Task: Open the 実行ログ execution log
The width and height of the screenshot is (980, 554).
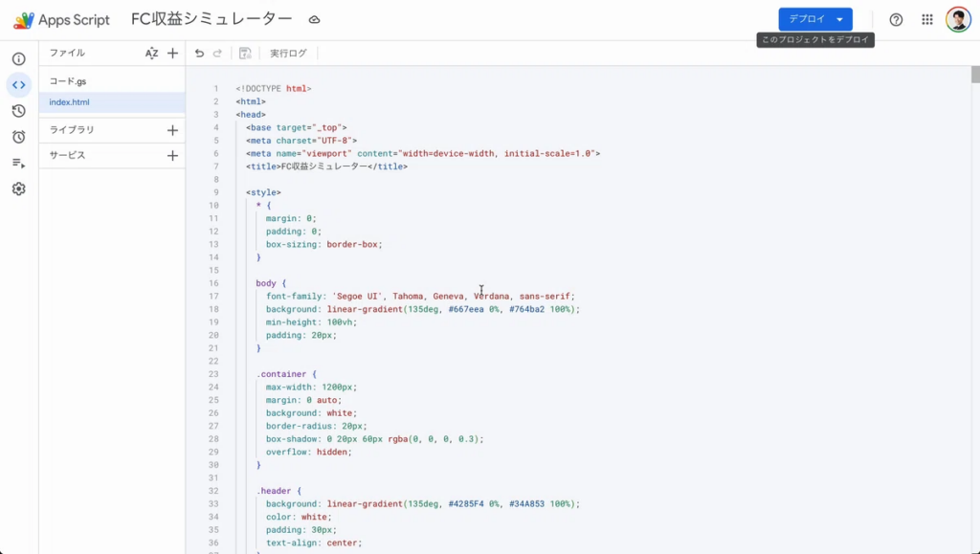Action: click(288, 54)
